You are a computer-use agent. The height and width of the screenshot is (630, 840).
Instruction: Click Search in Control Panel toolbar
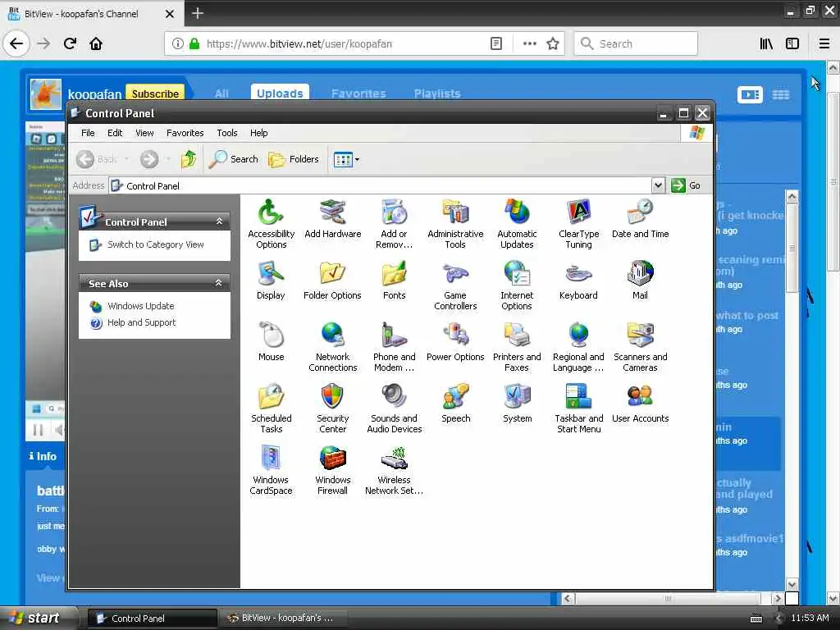point(234,159)
